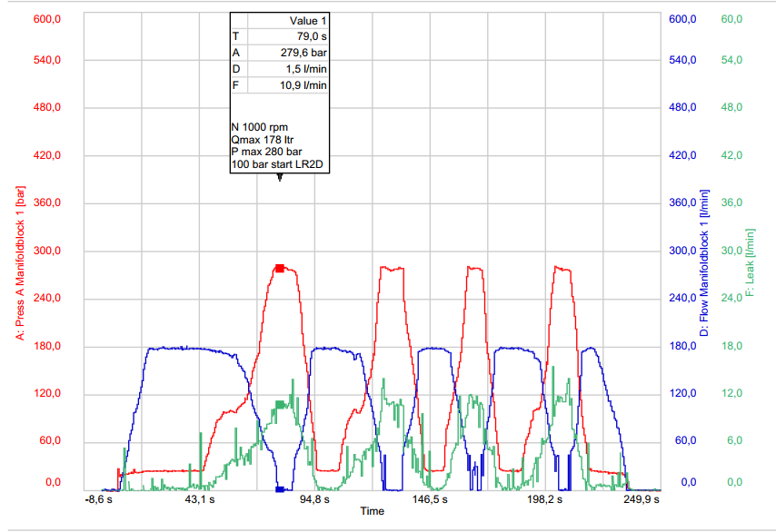The width and height of the screenshot is (776, 532).
Task: Click the 'Qmax 178 ltr' annotation text
Action: click(x=264, y=140)
